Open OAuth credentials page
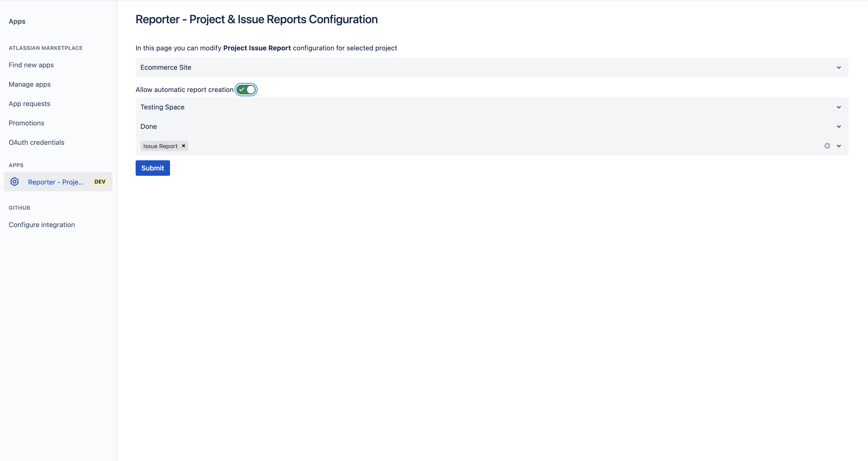The image size is (868, 461). pos(36,143)
